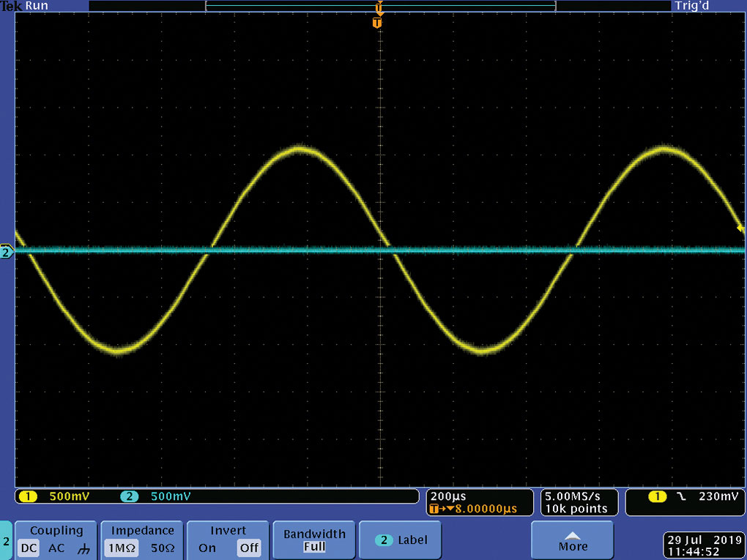Set coupling to AC
The height and width of the screenshot is (560, 747).
[x=56, y=548]
